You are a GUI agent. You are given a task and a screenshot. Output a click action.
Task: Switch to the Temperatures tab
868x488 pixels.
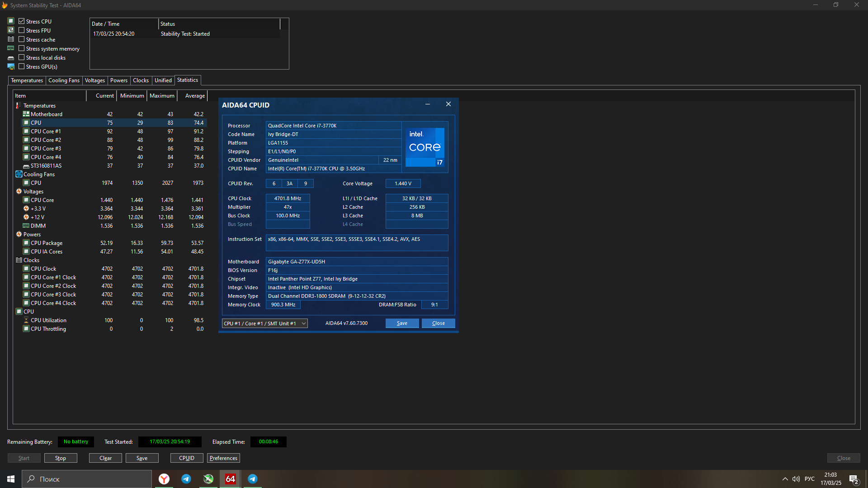pyautogui.click(x=27, y=80)
